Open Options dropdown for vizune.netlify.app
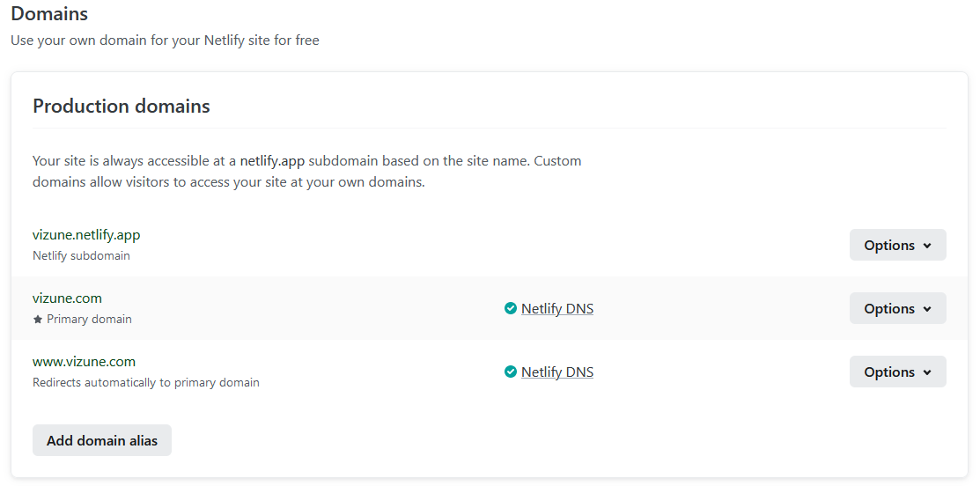Screen dimensions: 980x486 [x=897, y=245]
